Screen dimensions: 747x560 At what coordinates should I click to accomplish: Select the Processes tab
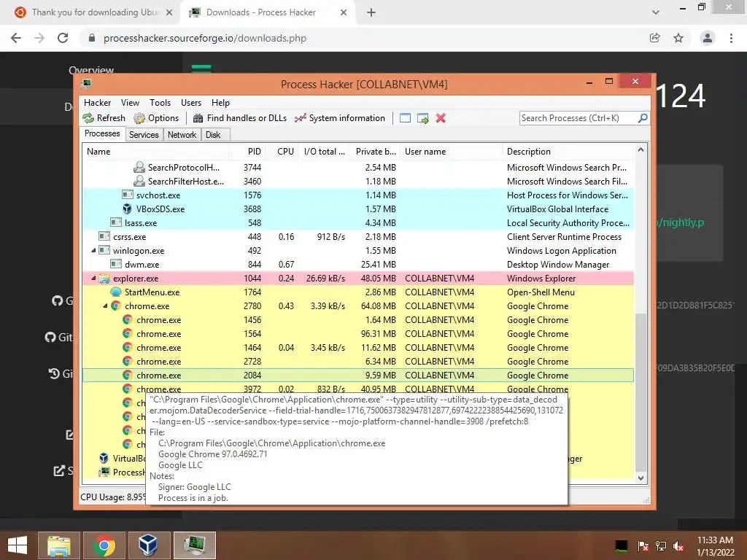click(x=102, y=134)
